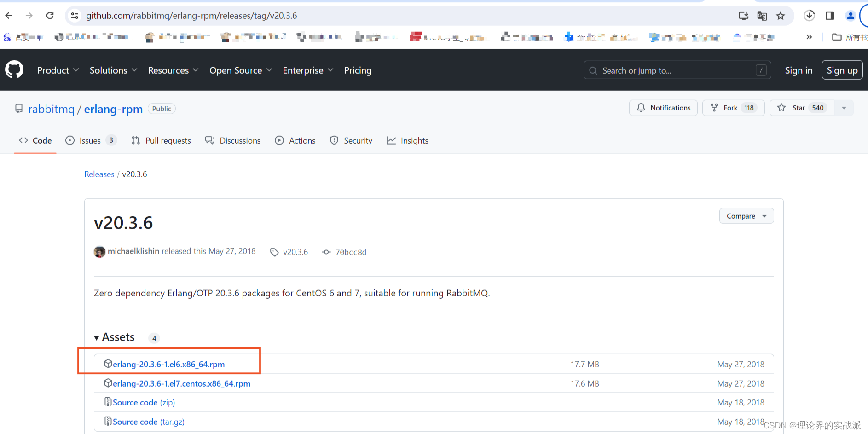Viewport: 868px width, 434px height.
Task: Reload the page with refresh icon
Action: coord(50,16)
